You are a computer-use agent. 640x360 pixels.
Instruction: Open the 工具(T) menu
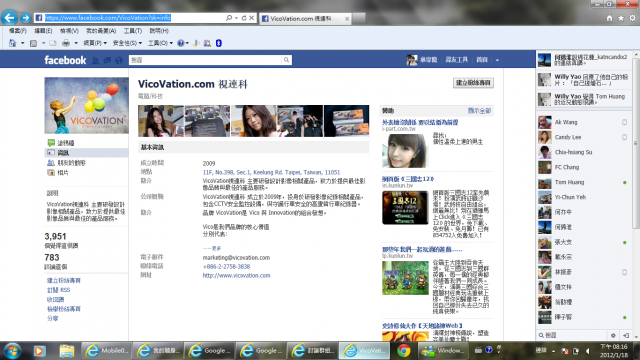(x=133, y=31)
